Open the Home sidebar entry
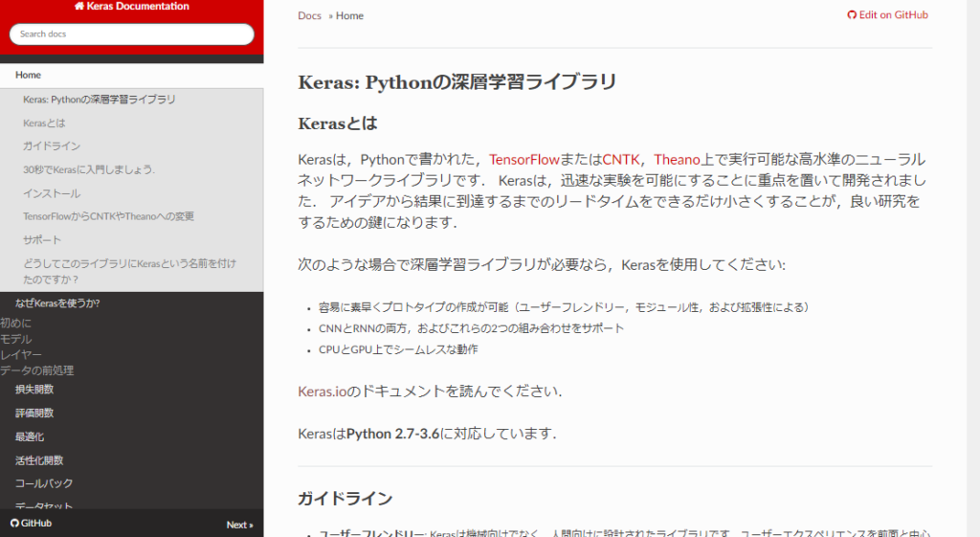Image resolution: width=980 pixels, height=537 pixels. click(132, 75)
